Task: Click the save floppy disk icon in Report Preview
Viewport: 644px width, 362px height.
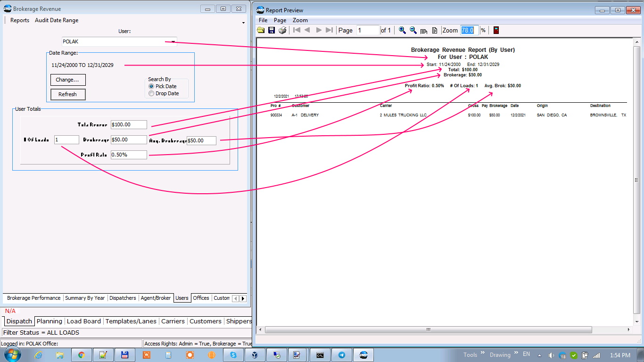Action: [x=272, y=30]
